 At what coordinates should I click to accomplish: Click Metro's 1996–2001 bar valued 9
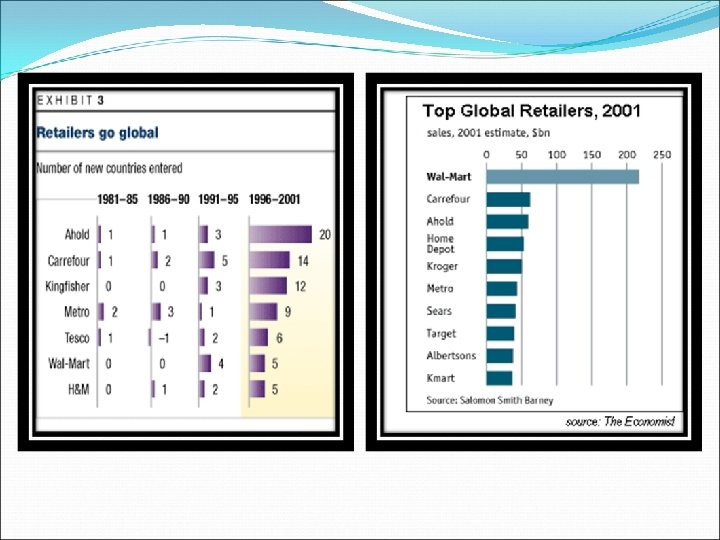(264, 312)
